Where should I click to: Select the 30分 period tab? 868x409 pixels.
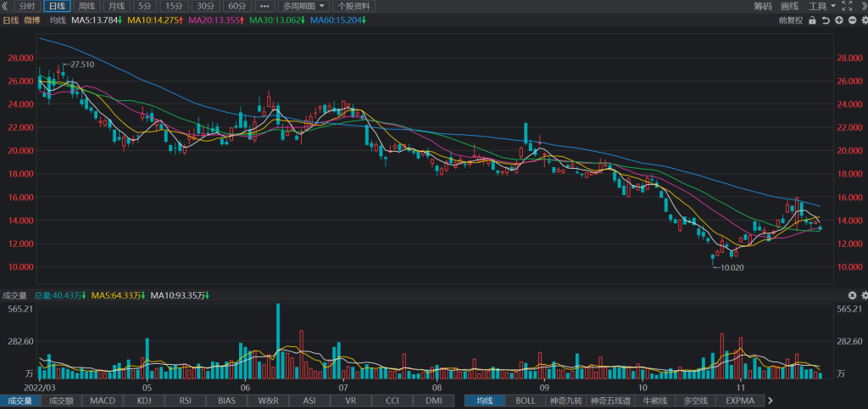[206, 6]
